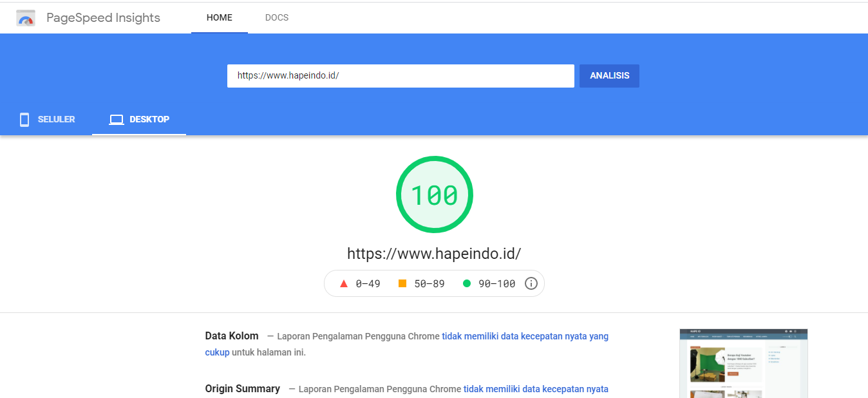
Task: Open the DOCS tab
Action: point(277,17)
